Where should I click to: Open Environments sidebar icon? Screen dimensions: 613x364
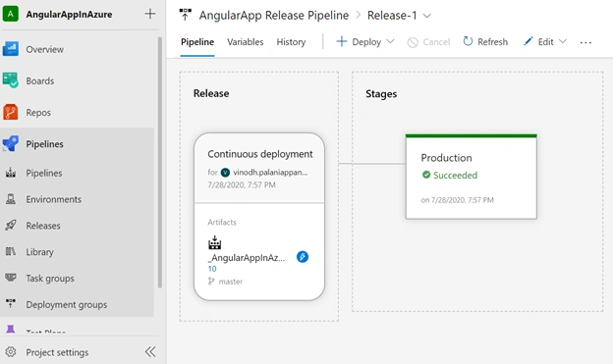coord(11,199)
